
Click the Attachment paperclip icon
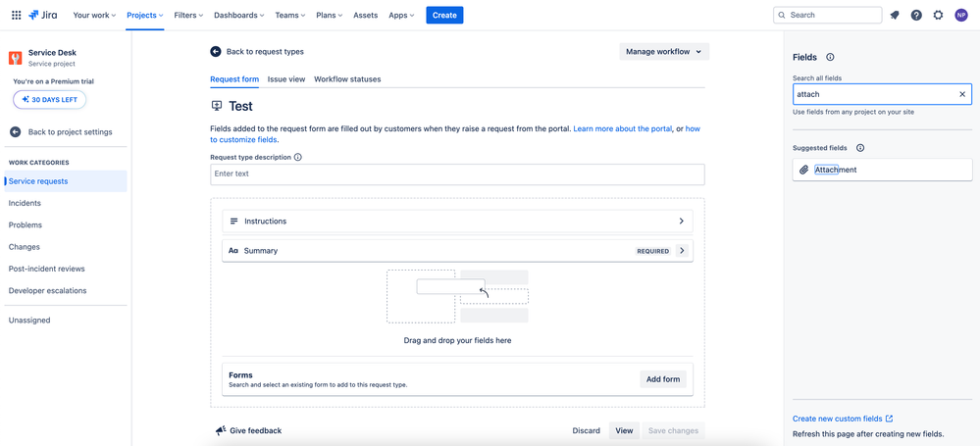(x=804, y=170)
